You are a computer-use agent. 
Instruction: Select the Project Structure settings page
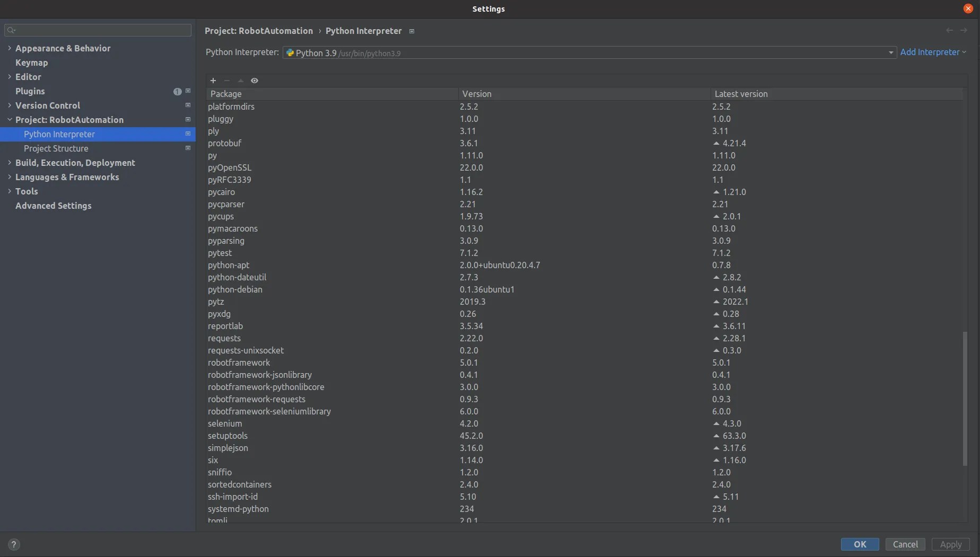56,148
